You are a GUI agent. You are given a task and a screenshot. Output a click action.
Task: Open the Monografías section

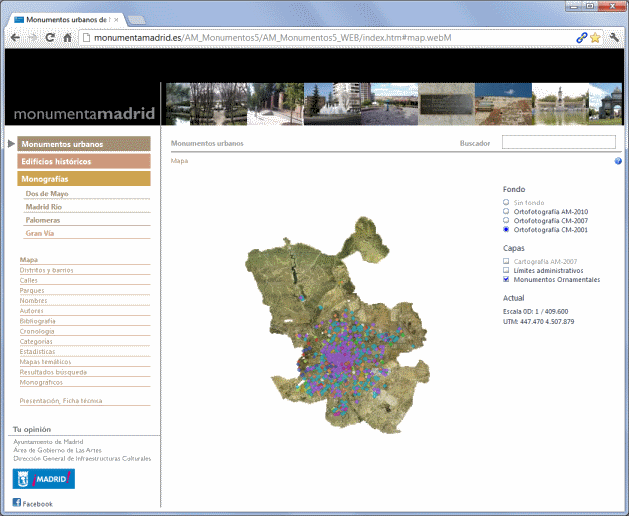[84, 179]
